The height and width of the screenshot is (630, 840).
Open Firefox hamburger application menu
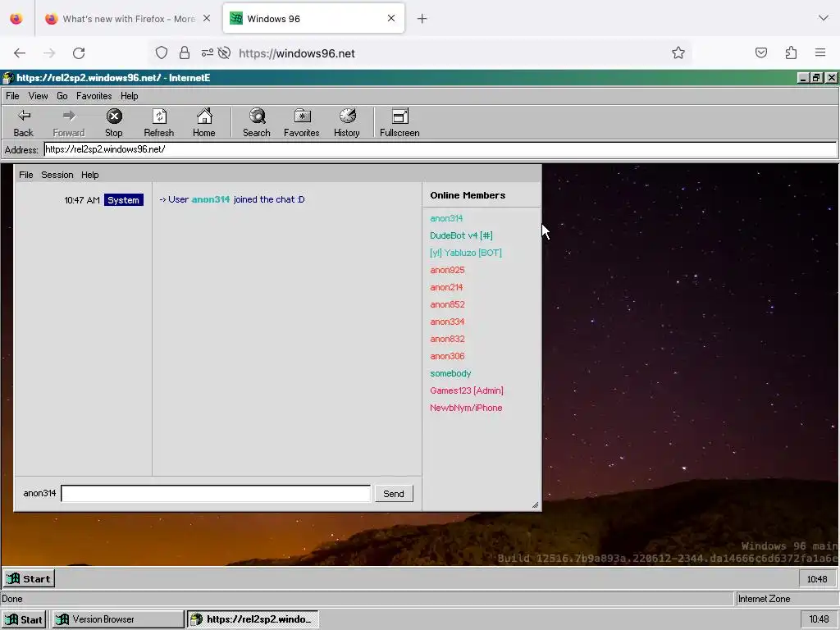click(820, 52)
